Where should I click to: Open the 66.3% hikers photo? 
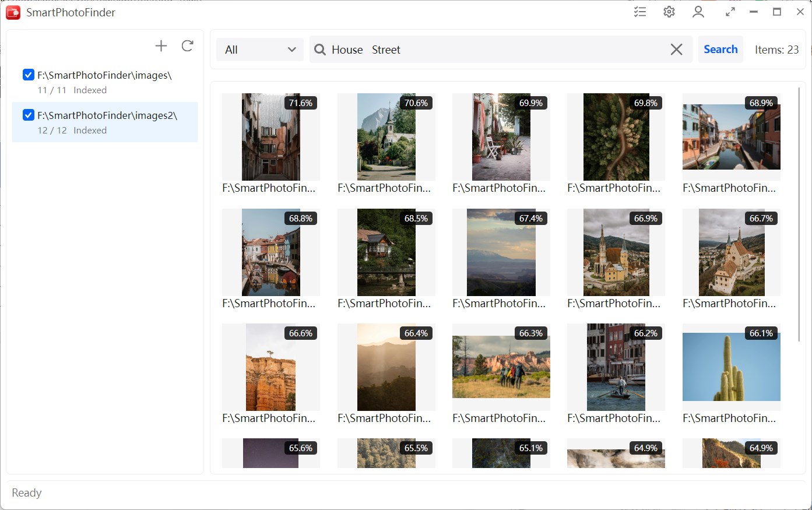tap(501, 367)
